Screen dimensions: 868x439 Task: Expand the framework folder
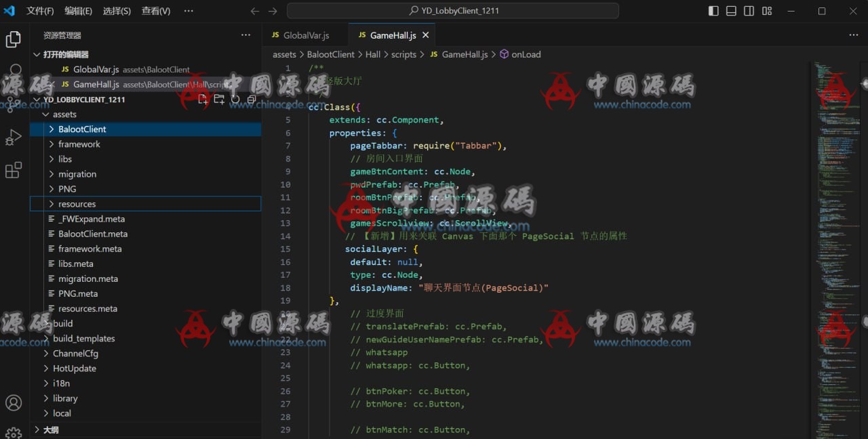click(79, 144)
